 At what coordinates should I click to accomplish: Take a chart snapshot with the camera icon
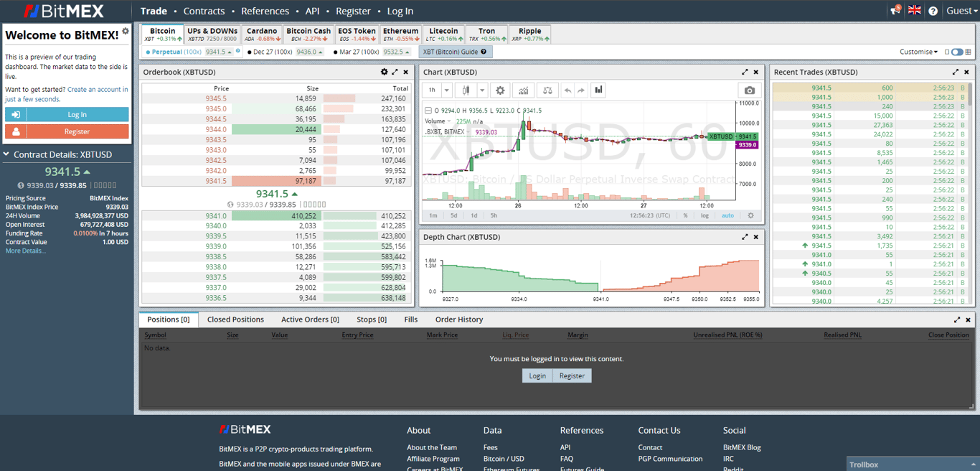coord(749,90)
